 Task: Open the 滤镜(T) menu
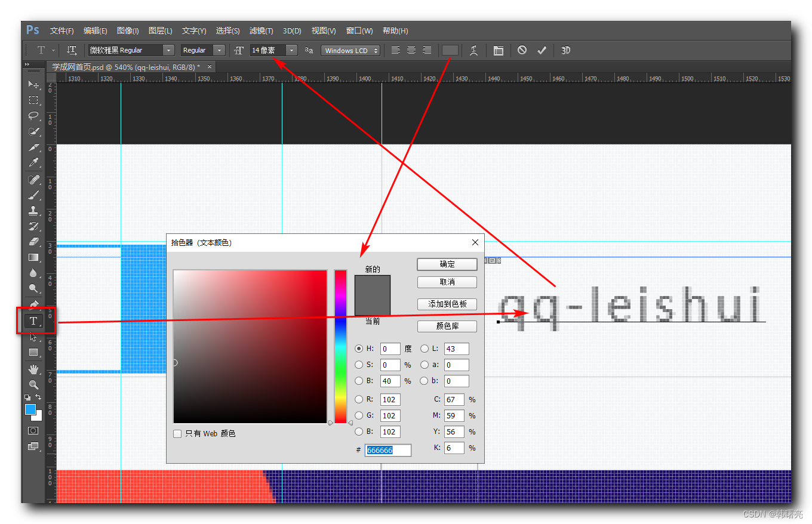[x=261, y=31]
